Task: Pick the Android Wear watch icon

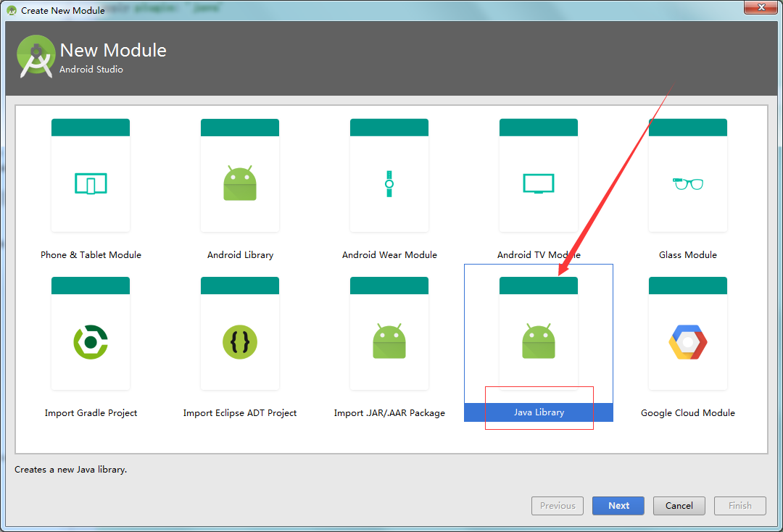Action: [x=389, y=183]
